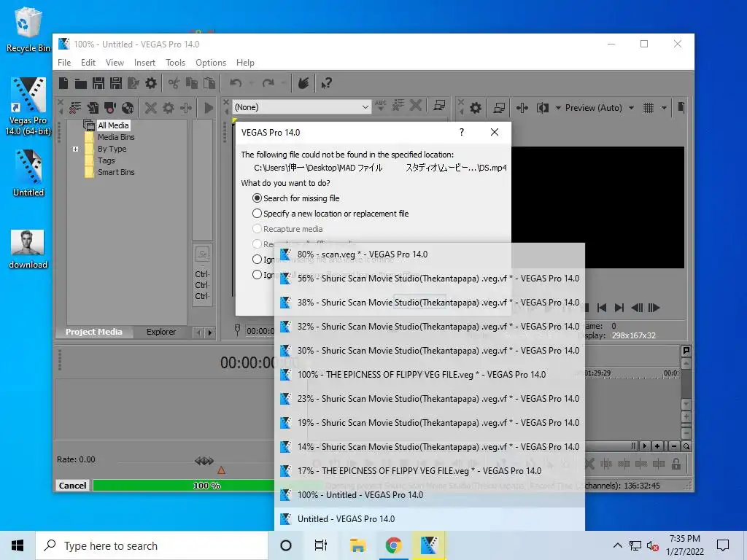The height and width of the screenshot is (560, 747).
Task: Click the timeline zoom in time plus button
Action: tap(657, 447)
